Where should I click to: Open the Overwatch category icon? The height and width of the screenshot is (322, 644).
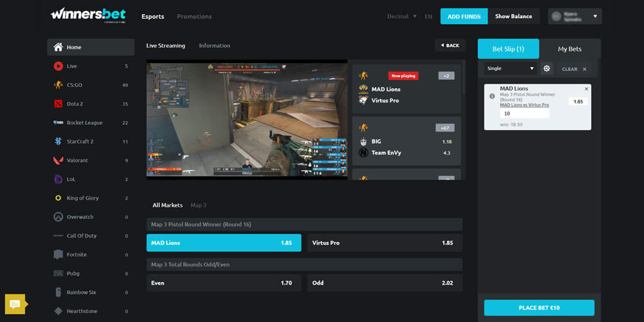pos(58,217)
